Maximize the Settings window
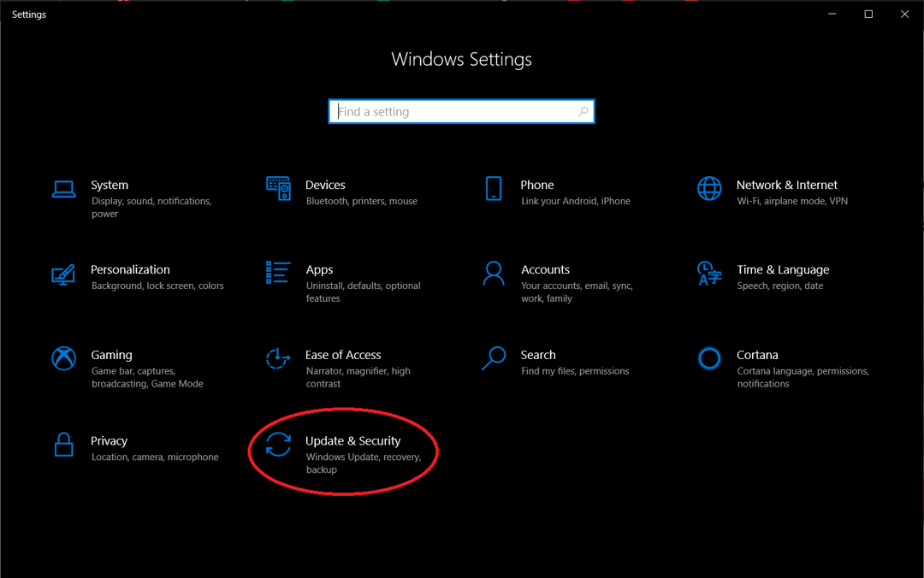Viewport: 924px width, 578px height. tap(868, 14)
